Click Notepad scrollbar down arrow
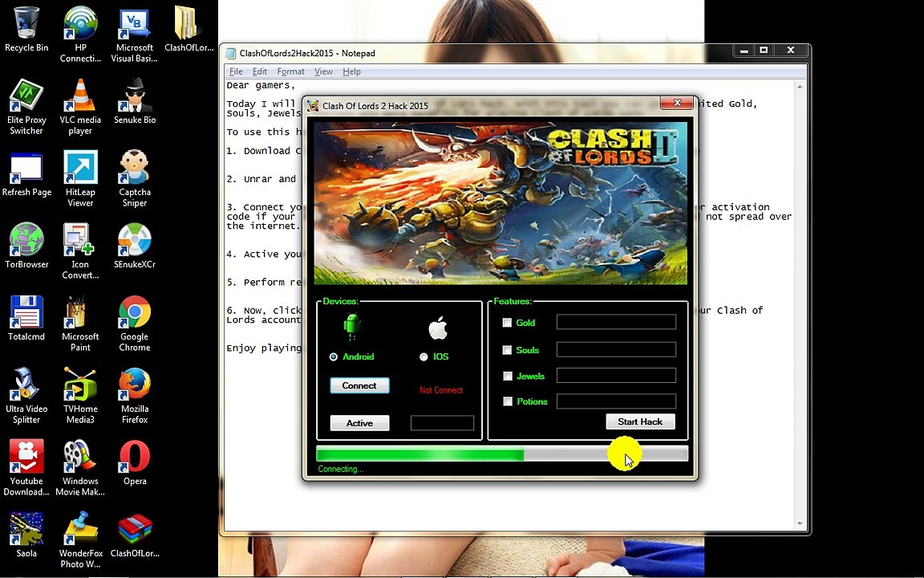Viewport: 924px width, 578px height. [800, 523]
